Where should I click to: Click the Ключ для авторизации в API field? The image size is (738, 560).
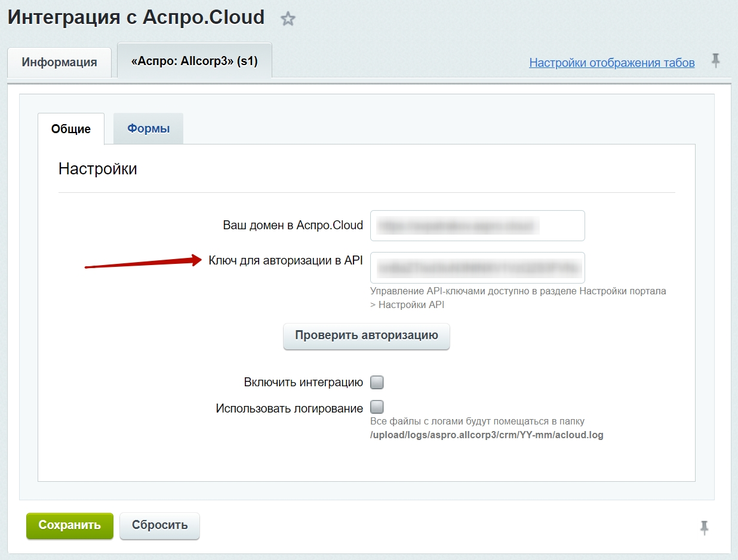[477, 267]
